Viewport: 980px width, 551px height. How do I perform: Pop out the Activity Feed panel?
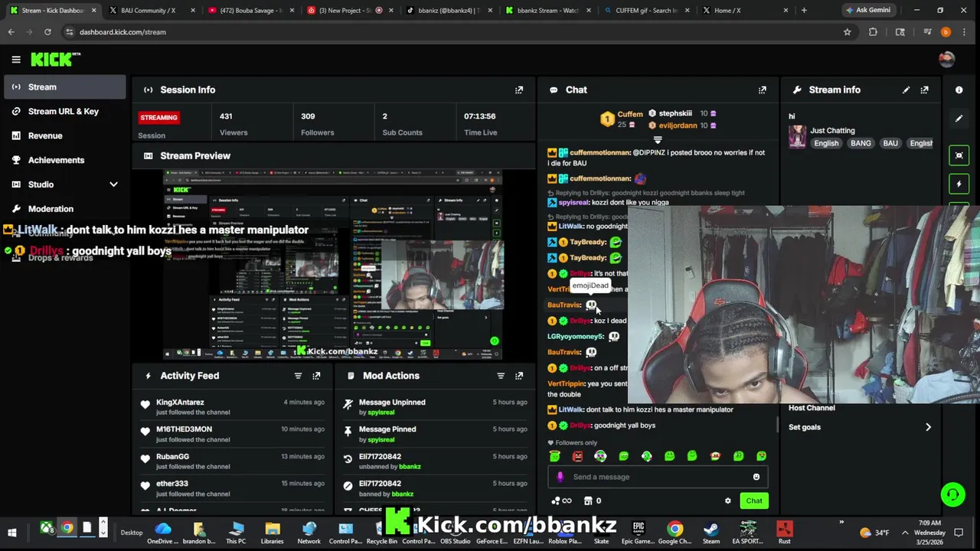pyautogui.click(x=316, y=376)
